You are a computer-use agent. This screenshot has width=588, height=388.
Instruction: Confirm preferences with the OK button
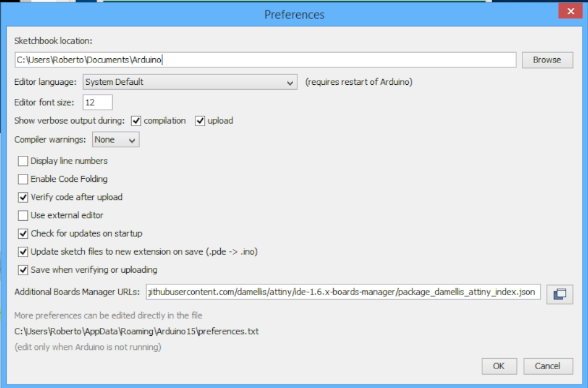click(x=498, y=366)
